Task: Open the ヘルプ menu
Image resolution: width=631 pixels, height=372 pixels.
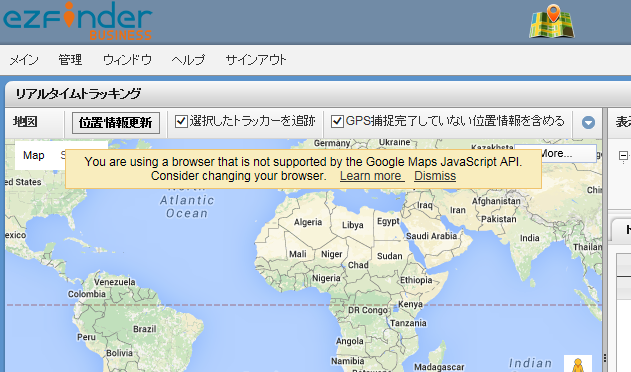Action: coord(188,60)
